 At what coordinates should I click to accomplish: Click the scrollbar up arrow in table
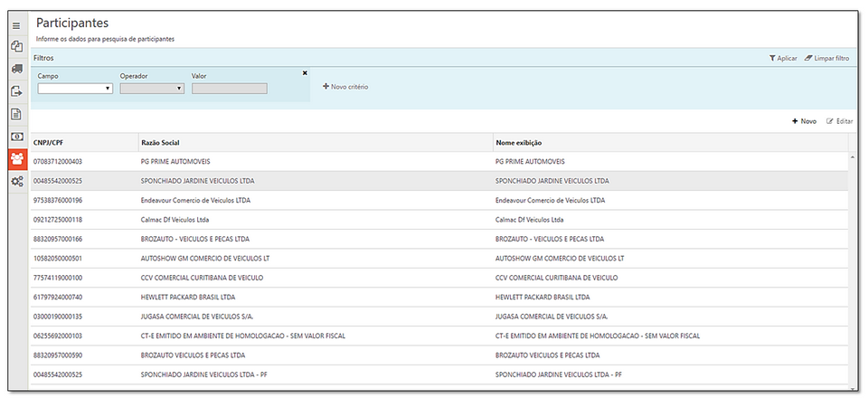pos(851,157)
